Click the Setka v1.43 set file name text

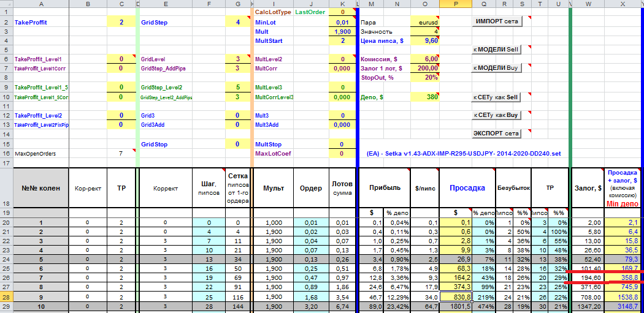(x=463, y=153)
